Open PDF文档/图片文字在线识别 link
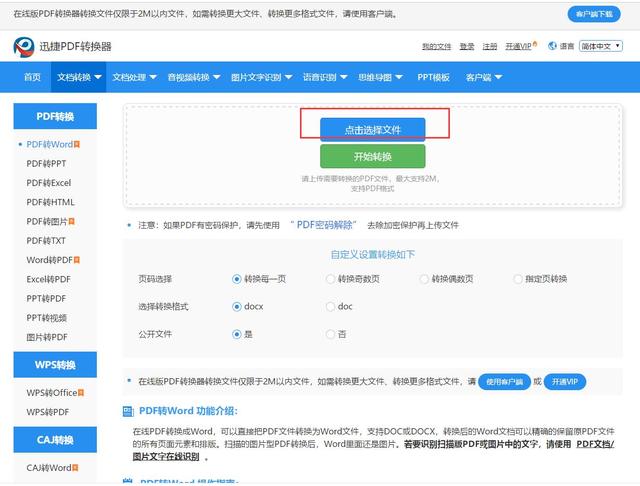This screenshot has height=486, width=640. coord(373,450)
